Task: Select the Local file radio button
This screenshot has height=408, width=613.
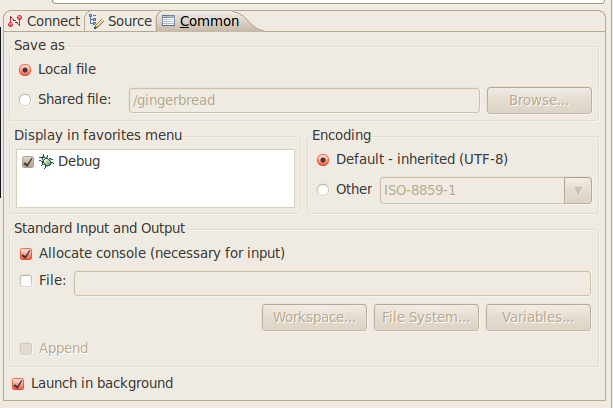Action: tap(26, 69)
